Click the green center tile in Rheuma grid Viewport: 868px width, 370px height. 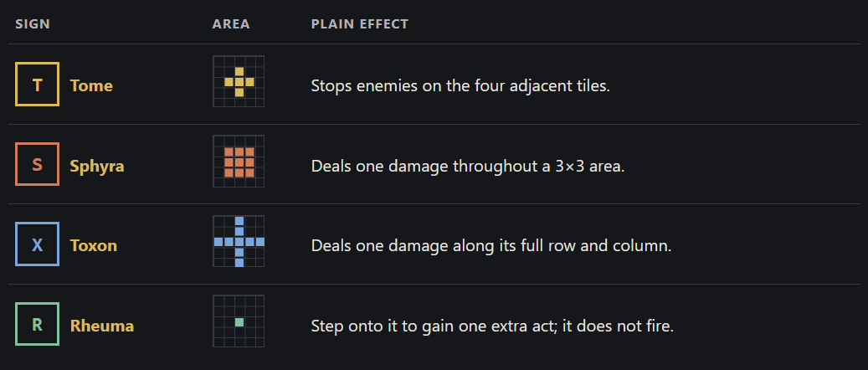(239, 321)
